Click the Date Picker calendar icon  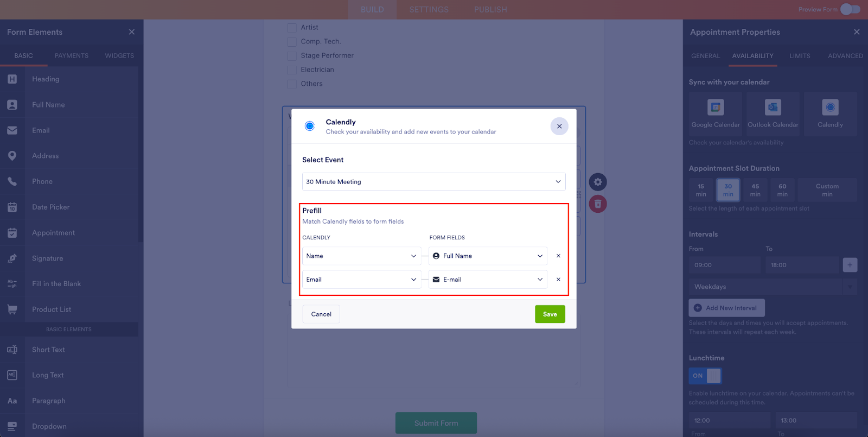pos(12,207)
